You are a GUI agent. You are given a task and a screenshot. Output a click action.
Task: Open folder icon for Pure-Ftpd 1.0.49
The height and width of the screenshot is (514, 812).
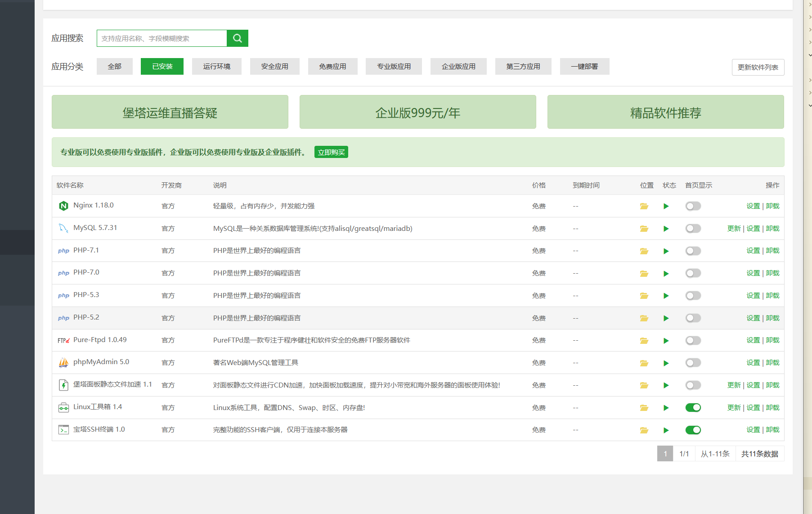644,341
